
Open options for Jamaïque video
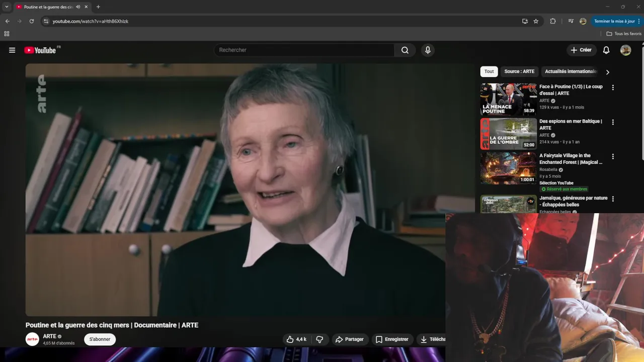point(613,199)
